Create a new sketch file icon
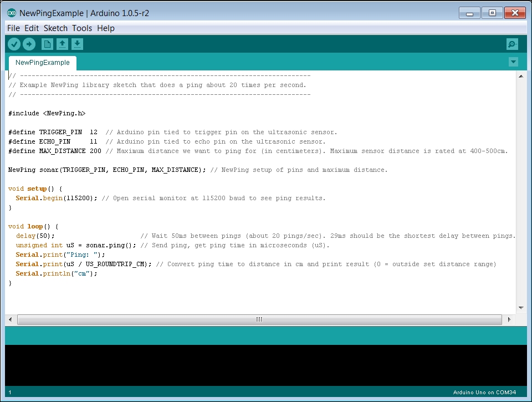532x402 pixels. [47, 44]
